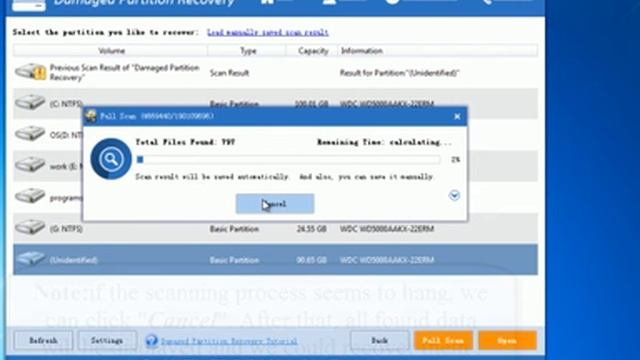This screenshot has width=640, height=360.
Task: Select the (G: NTFS) drive icon
Action: coord(30,227)
